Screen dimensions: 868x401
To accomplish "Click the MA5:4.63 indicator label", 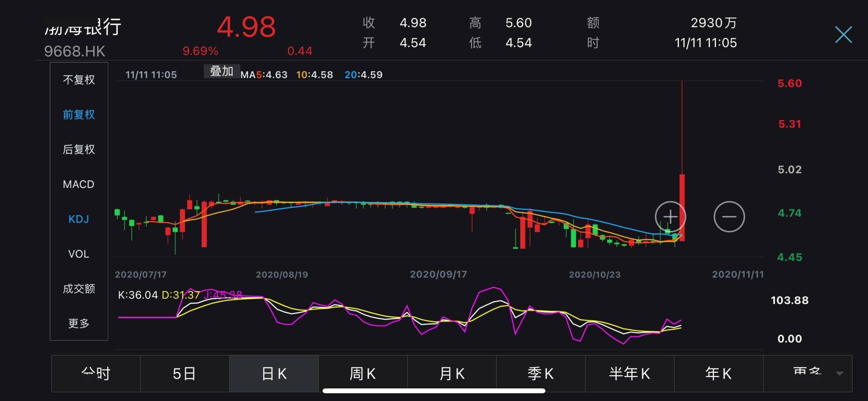I will click(264, 75).
